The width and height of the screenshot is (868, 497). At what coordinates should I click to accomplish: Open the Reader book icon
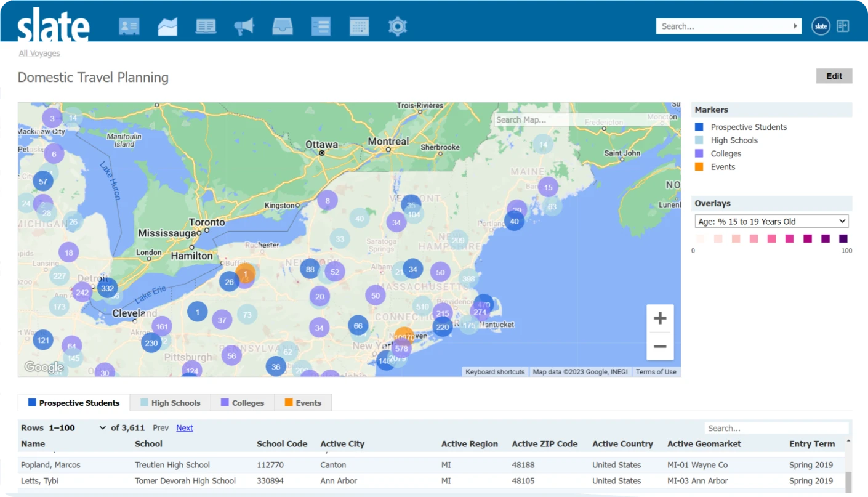pos(206,26)
